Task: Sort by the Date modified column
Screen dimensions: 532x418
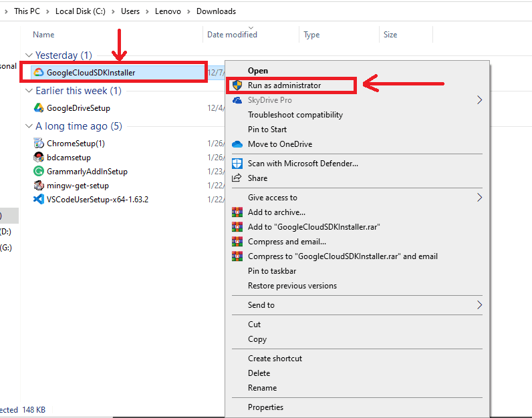Action: pyautogui.click(x=232, y=35)
